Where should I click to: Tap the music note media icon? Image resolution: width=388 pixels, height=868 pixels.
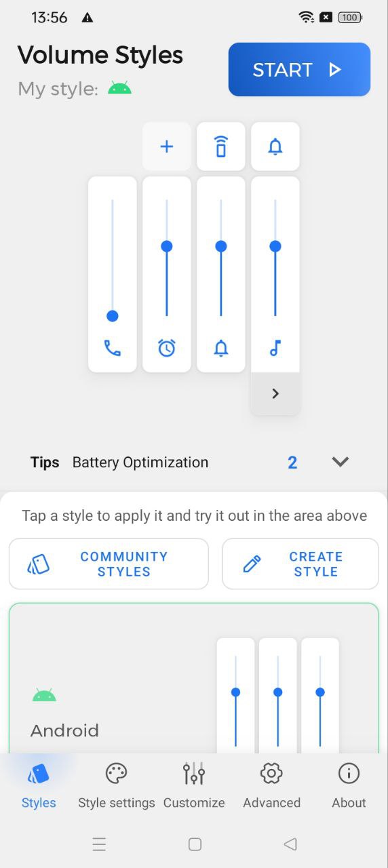[275, 349]
